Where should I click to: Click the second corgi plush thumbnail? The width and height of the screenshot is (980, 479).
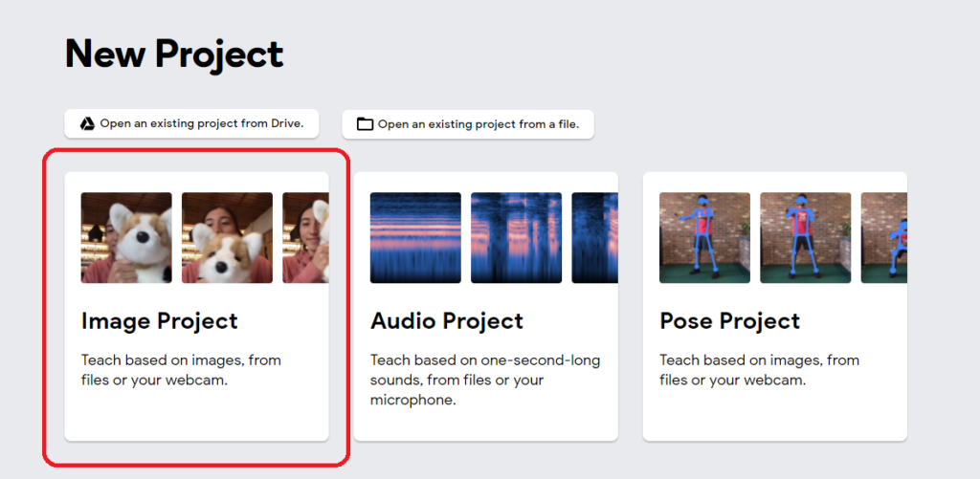tap(227, 238)
